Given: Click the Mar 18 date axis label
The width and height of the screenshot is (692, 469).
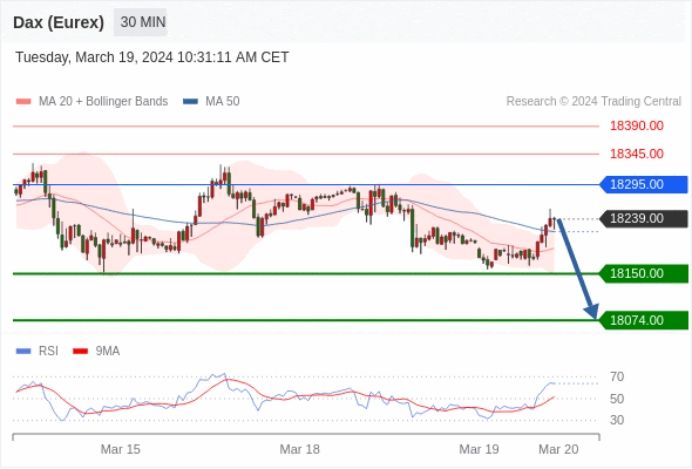Looking at the screenshot, I should point(299,450).
